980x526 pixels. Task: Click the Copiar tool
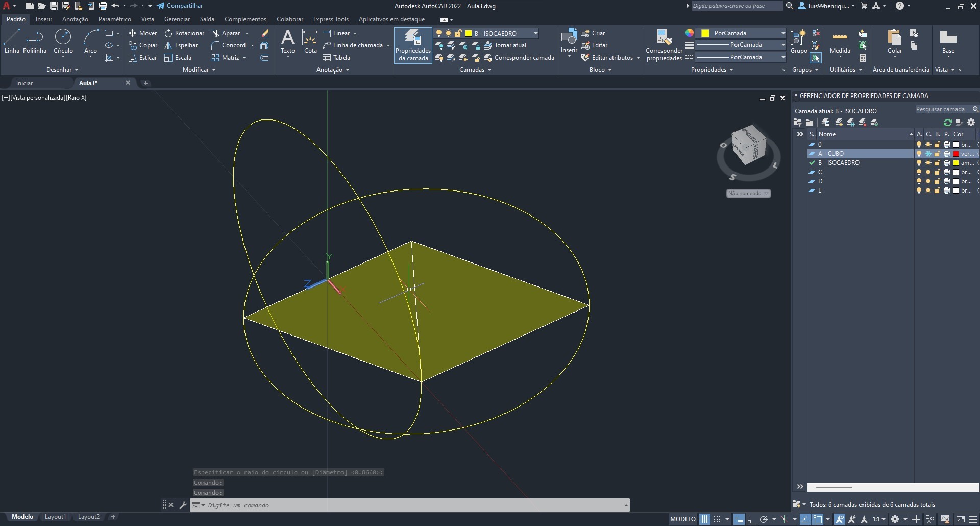[x=143, y=45]
